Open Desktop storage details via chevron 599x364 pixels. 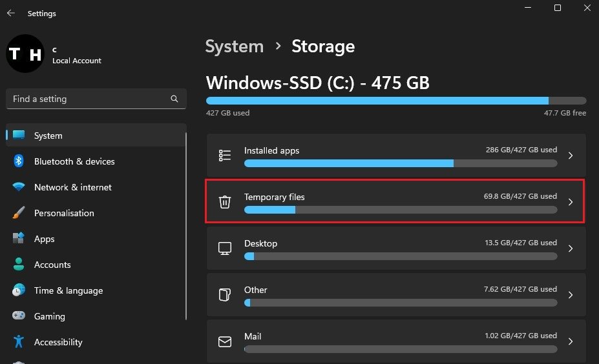(x=570, y=248)
